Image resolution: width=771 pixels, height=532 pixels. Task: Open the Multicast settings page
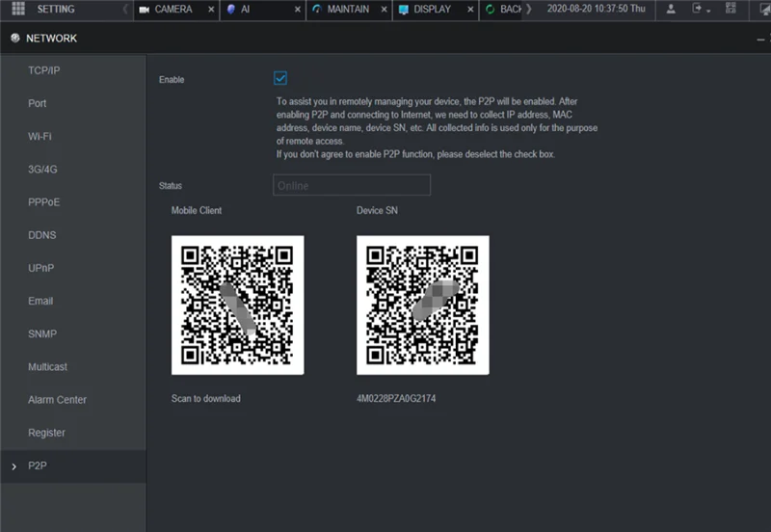coord(73,367)
